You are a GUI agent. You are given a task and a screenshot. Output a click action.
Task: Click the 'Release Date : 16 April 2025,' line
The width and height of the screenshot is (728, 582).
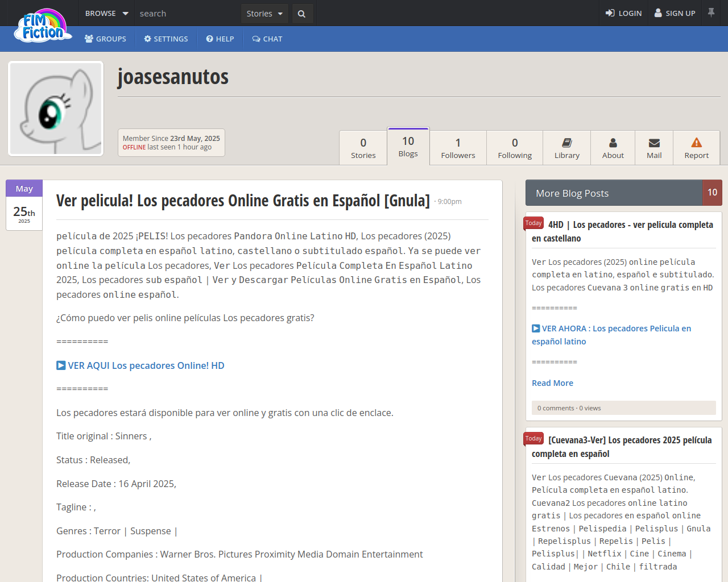pyautogui.click(x=116, y=484)
